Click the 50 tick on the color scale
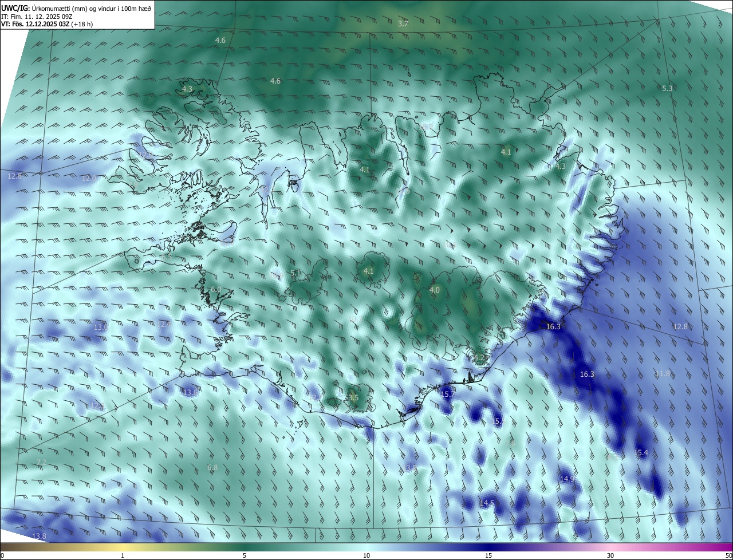 [x=728, y=555]
